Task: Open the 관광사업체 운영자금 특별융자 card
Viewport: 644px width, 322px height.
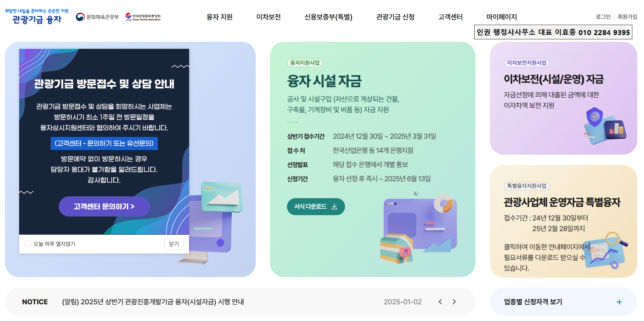Action: pyautogui.click(x=563, y=222)
